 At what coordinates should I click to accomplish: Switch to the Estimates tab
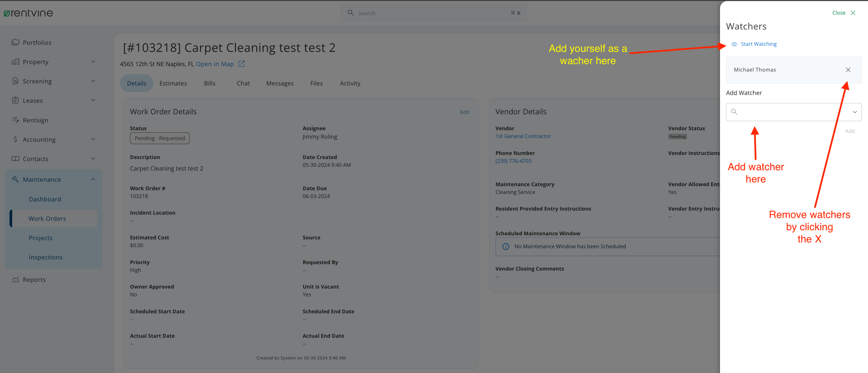[x=173, y=83]
